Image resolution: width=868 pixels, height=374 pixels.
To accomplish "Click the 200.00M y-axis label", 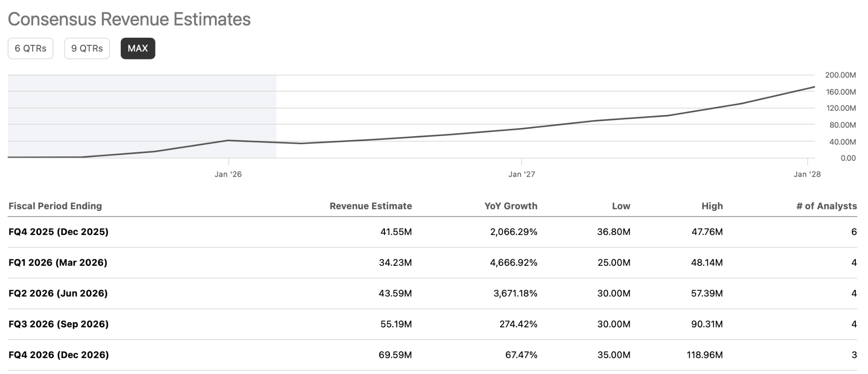I will pyautogui.click(x=840, y=75).
